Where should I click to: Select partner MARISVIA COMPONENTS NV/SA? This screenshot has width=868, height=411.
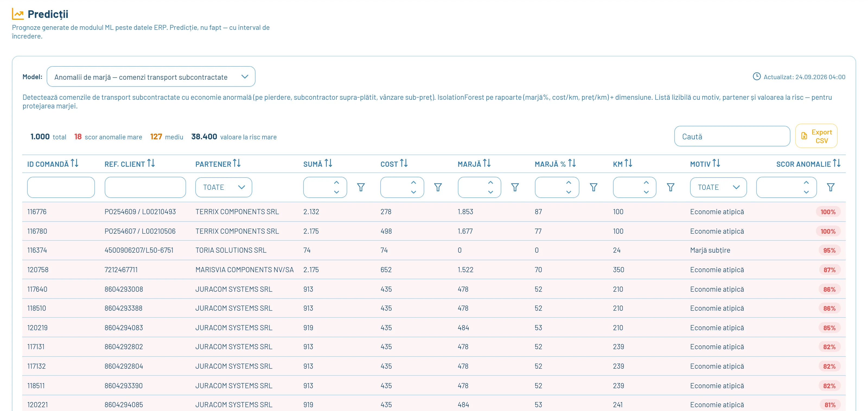[245, 270]
